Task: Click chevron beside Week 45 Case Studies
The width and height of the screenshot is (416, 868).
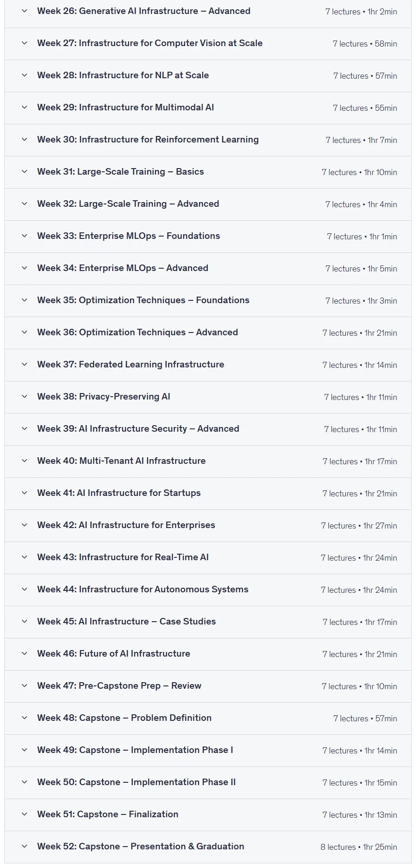Action: pyautogui.click(x=24, y=621)
